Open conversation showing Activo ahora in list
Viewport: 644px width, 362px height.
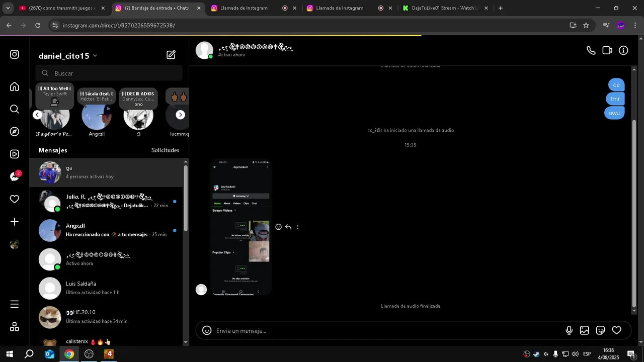(x=106, y=259)
